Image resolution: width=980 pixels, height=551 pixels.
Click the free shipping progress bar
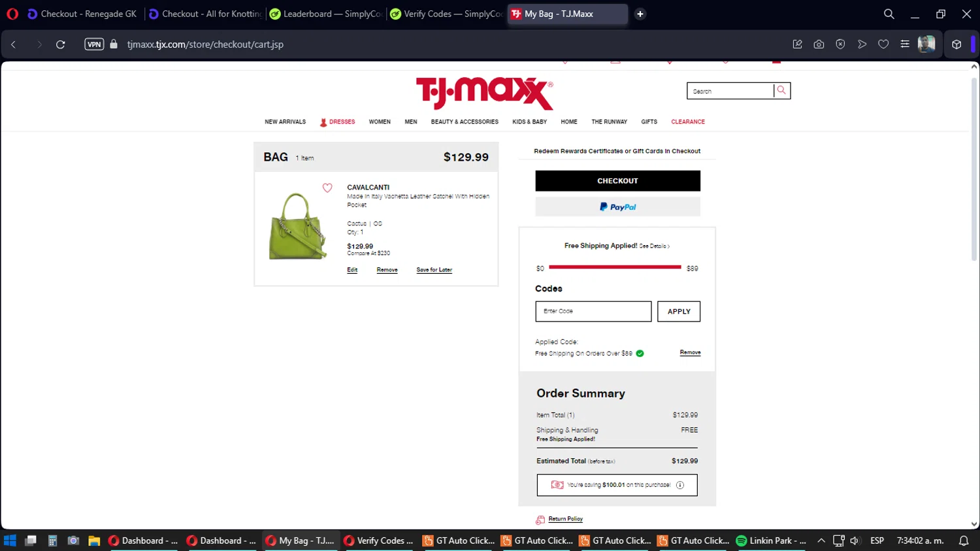point(615,267)
